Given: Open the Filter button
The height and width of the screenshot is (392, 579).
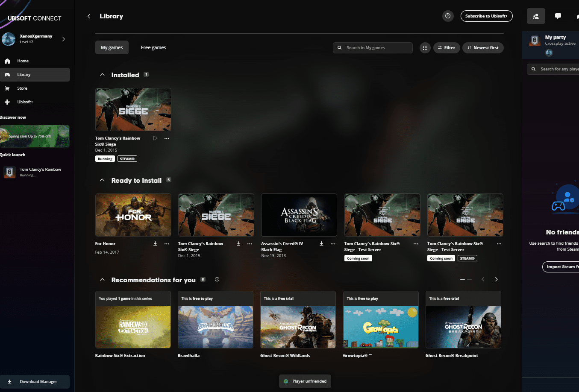Looking at the screenshot, I should click(x=447, y=48).
